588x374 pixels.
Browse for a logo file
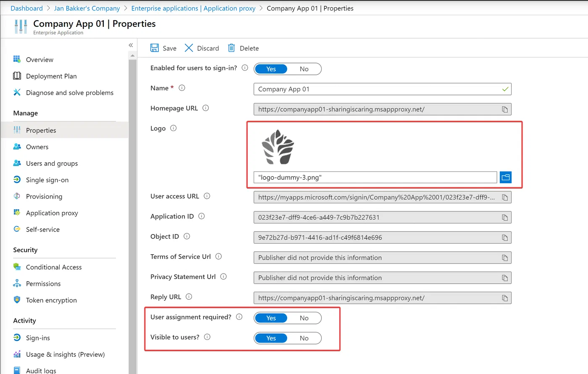[506, 177]
